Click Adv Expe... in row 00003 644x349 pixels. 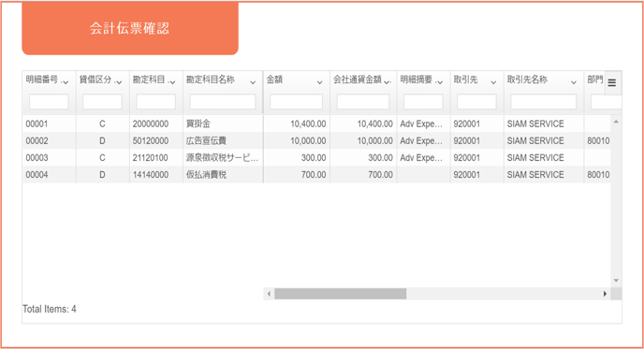coord(421,158)
